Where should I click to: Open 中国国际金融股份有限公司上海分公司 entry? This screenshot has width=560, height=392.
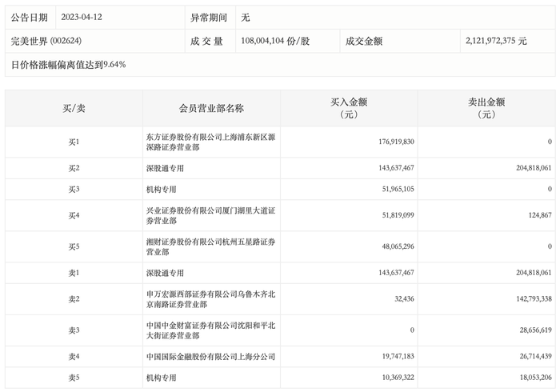(210, 357)
